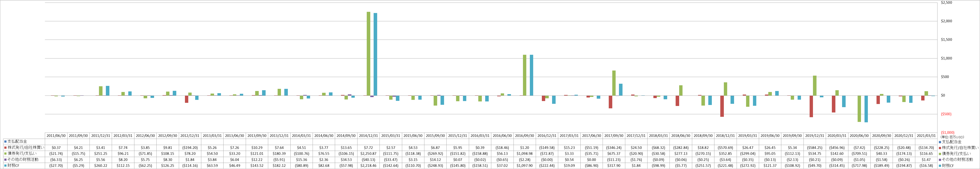The height and width of the screenshot is (169, 980).
Task: Select the green bar for 2017/09/30
Action: click(x=614, y=83)
